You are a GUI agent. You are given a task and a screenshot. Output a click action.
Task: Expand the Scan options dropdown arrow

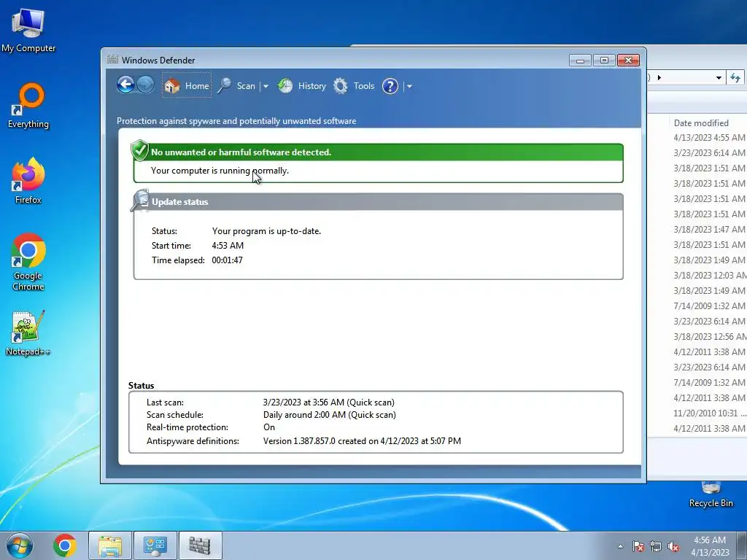266,87
